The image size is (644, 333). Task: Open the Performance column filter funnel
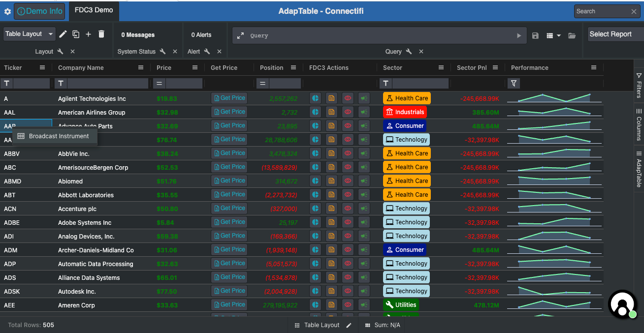click(x=514, y=84)
